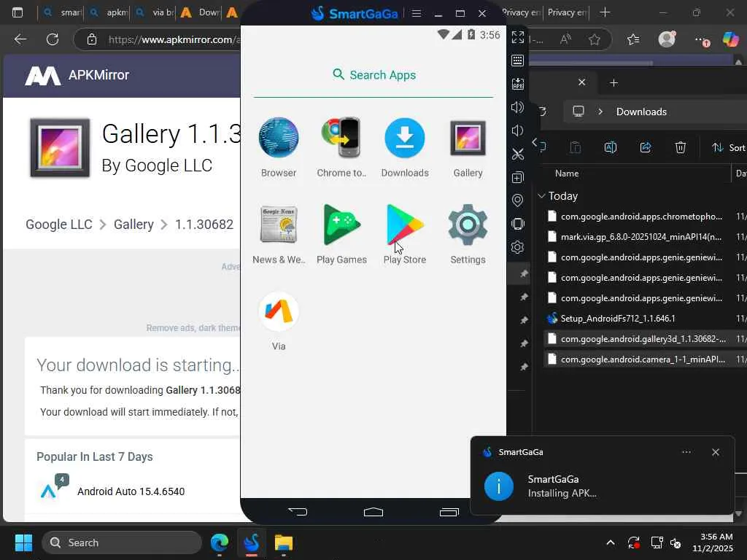Add page to favorites star
The width and height of the screenshot is (747, 560).
coord(594,39)
